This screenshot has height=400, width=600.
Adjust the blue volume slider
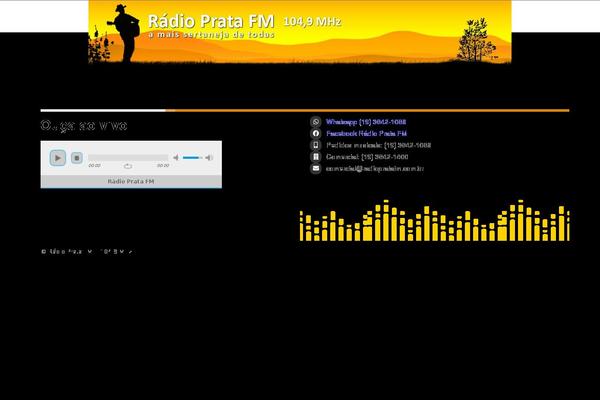click(192, 157)
